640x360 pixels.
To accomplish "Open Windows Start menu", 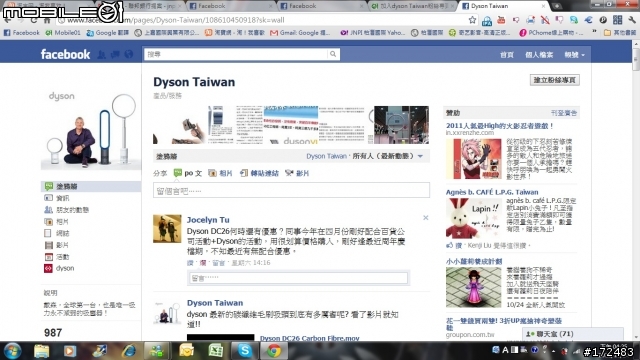I will point(13,351).
